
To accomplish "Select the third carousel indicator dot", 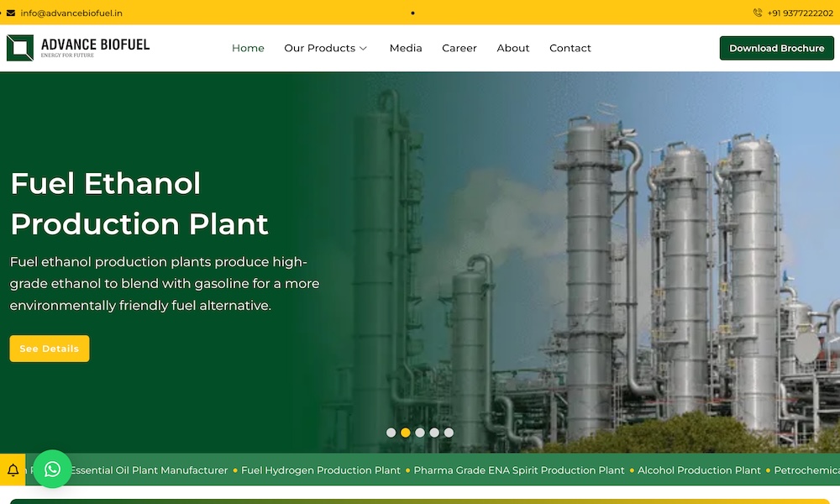I will pos(419,433).
